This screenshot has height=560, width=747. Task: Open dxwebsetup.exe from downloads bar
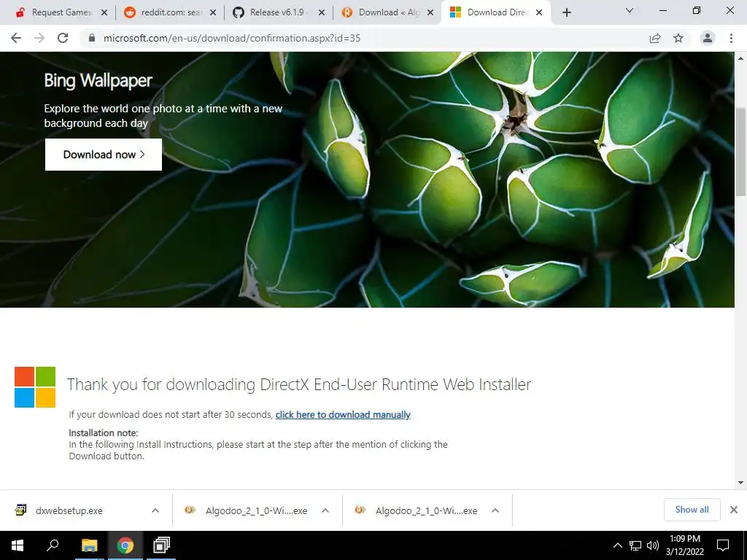pyautogui.click(x=69, y=510)
